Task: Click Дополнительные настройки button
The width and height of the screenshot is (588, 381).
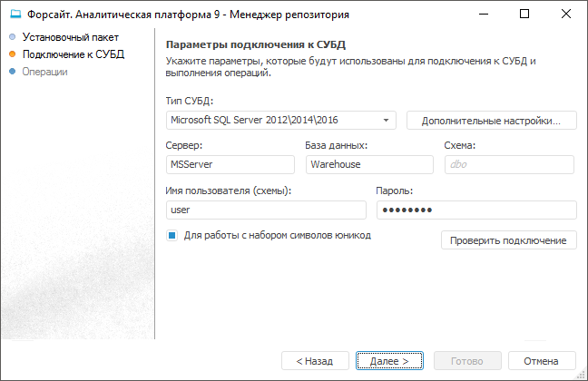Action: coord(492,120)
